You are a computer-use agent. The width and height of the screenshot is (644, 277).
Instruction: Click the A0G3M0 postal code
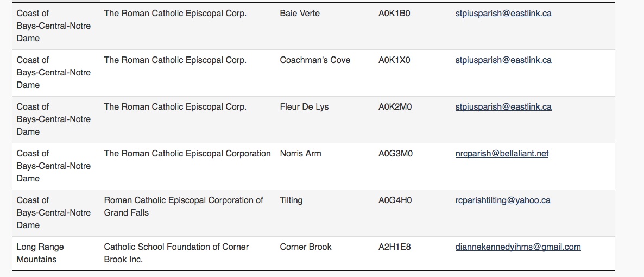coord(395,154)
